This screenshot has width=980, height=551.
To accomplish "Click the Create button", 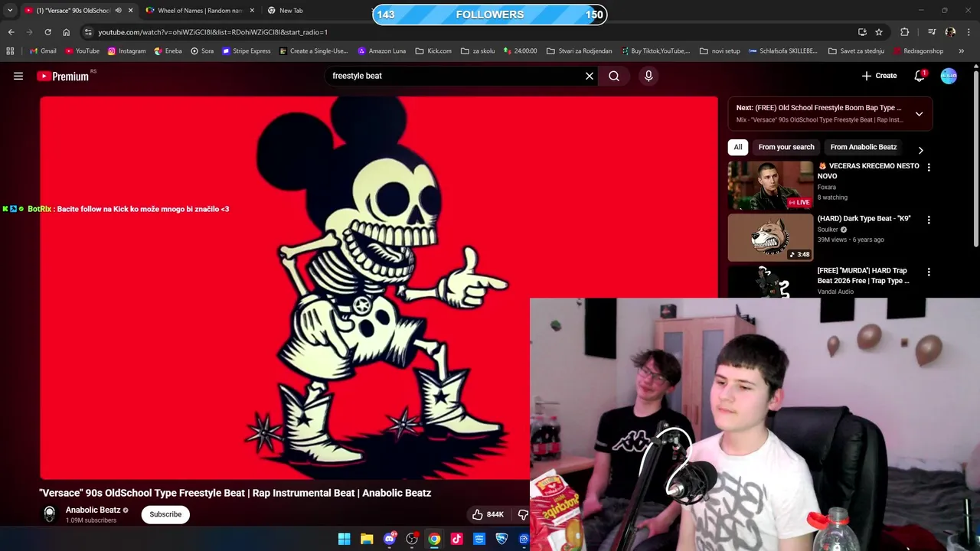I will (x=879, y=76).
